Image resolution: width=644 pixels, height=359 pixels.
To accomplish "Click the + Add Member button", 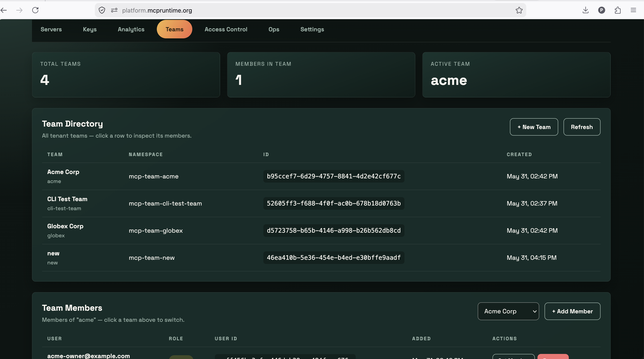I will [572, 311].
